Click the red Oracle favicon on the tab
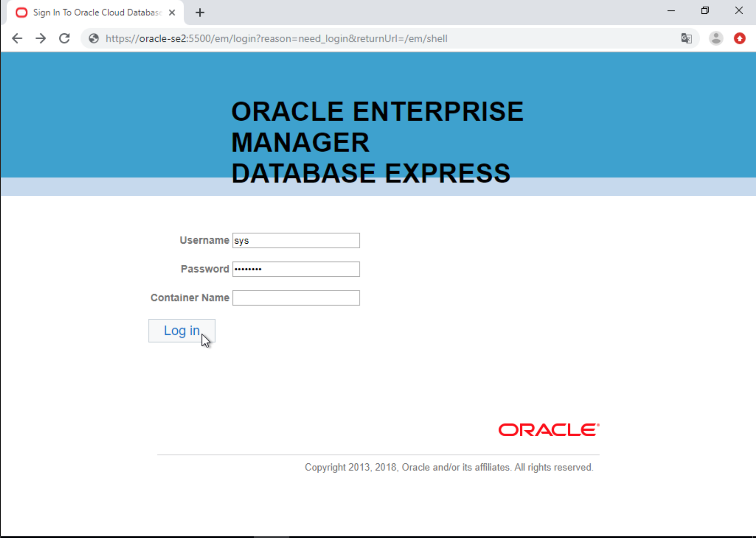 (x=21, y=12)
